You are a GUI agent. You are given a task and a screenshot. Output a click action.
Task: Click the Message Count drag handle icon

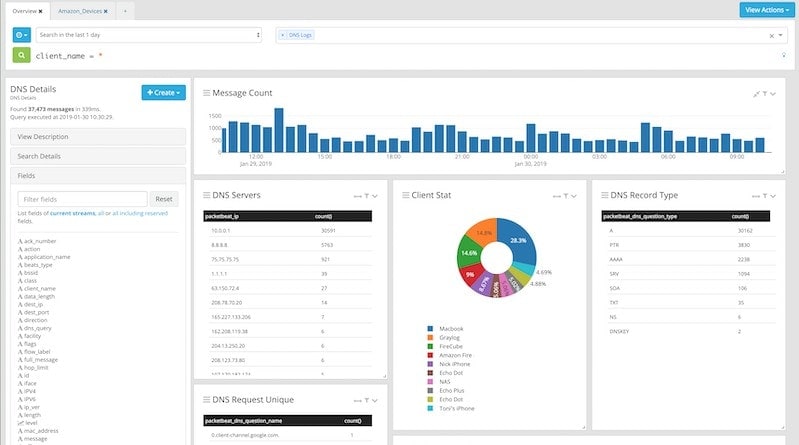click(206, 93)
